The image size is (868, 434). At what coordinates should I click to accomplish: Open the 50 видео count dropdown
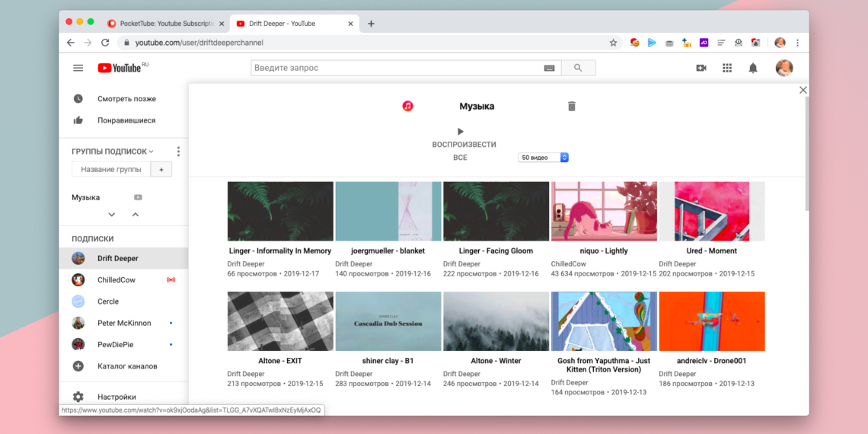(544, 158)
